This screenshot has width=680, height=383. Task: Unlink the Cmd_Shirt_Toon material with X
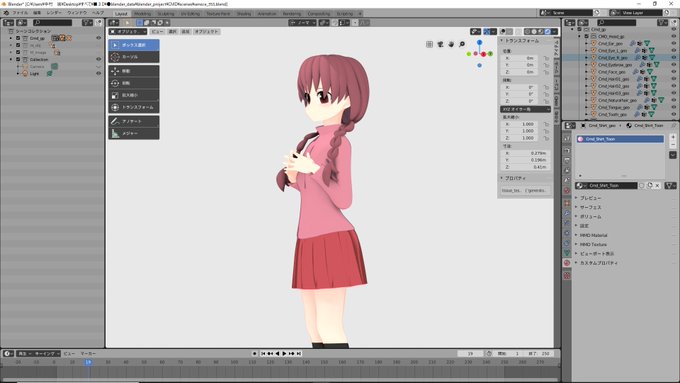(x=657, y=186)
